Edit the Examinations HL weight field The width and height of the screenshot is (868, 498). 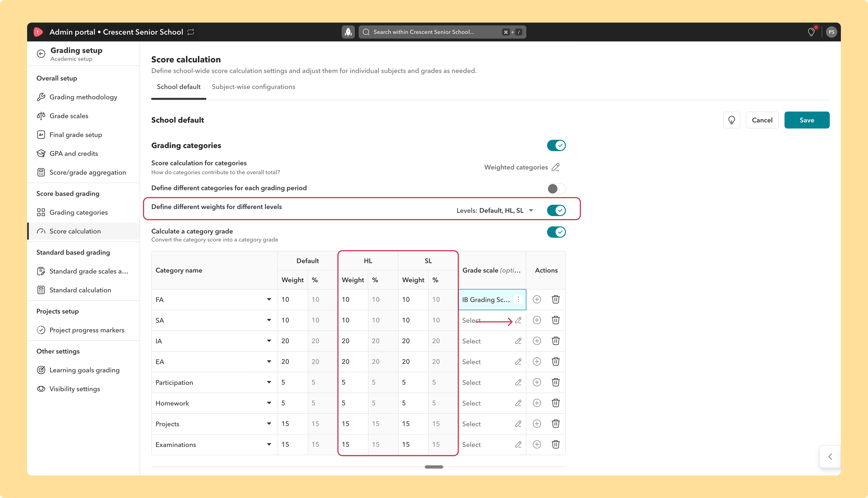(x=353, y=444)
